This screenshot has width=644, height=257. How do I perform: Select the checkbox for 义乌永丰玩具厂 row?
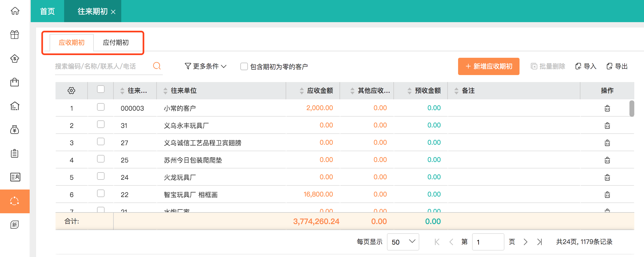coord(101,124)
